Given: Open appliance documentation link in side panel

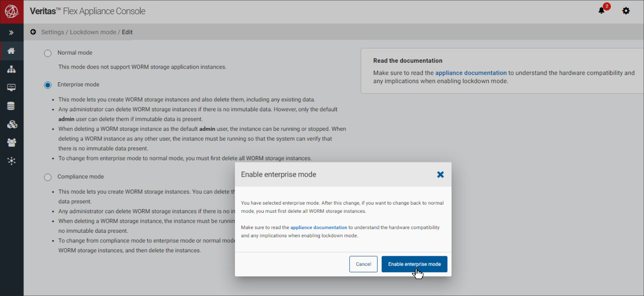Looking at the screenshot, I should (x=471, y=73).
